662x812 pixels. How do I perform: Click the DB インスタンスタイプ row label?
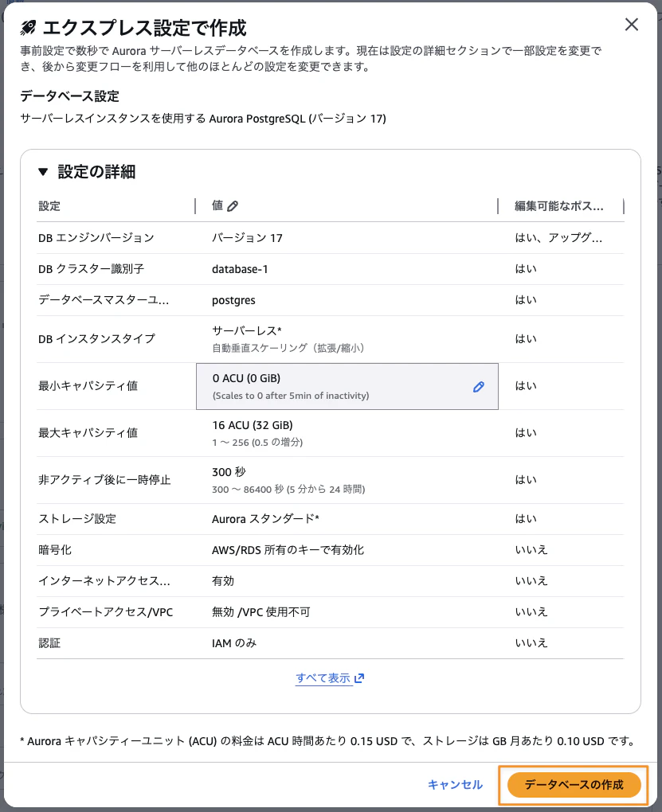pos(97,338)
